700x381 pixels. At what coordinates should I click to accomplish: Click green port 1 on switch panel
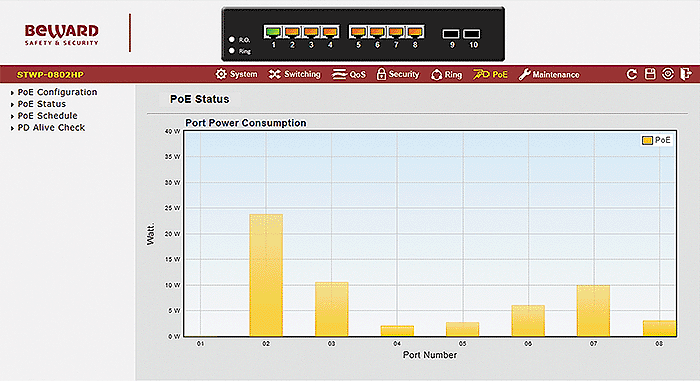click(273, 32)
